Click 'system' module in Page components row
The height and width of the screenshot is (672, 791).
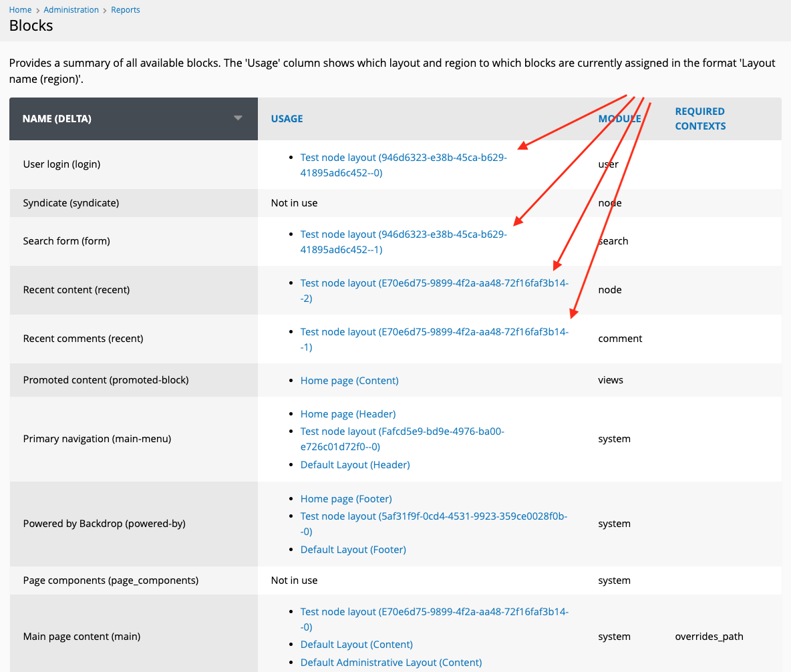point(615,580)
